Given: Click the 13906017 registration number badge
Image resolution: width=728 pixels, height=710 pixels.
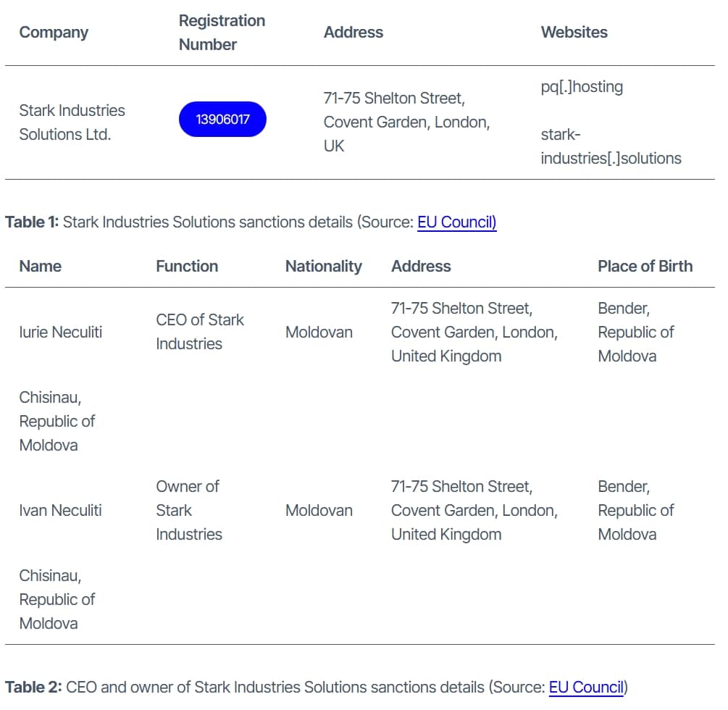Looking at the screenshot, I should [x=222, y=120].
